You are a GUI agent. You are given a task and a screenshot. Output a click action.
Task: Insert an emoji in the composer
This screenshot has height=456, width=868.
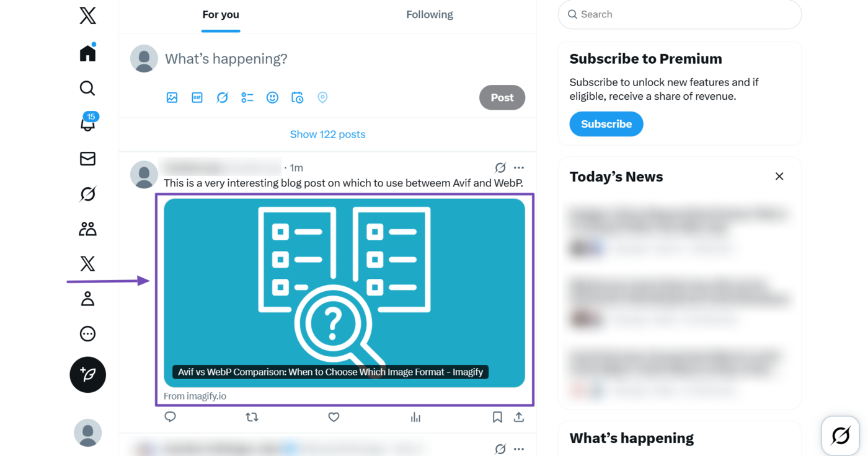pyautogui.click(x=272, y=97)
